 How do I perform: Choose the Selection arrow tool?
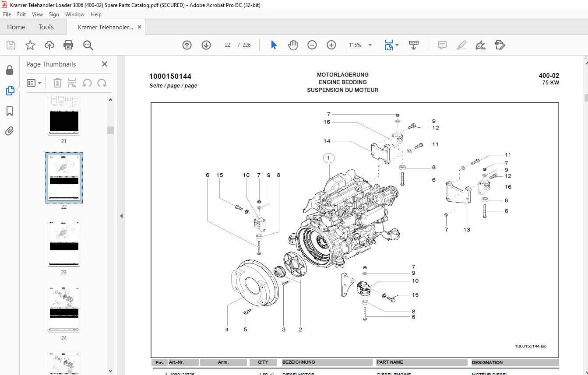pyautogui.click(x=274, y=45)
